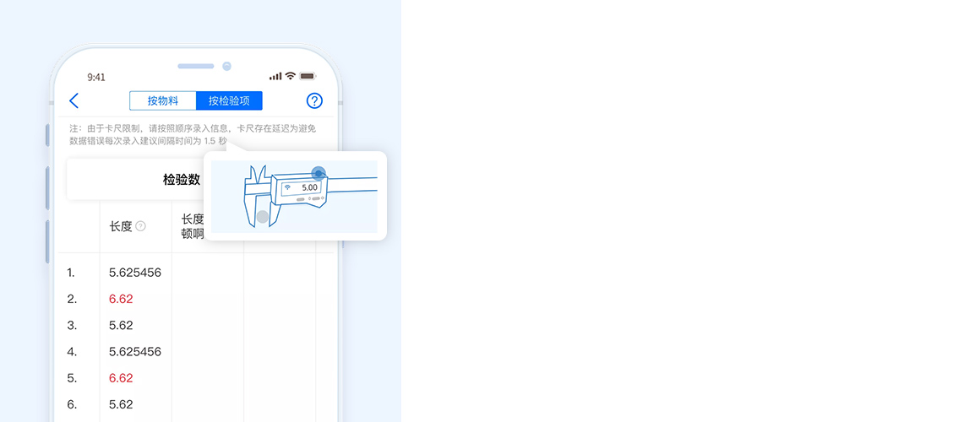This screenshot has width=980, height=422.
Task: Select row 4 value 5.625456
Action: 135,351
